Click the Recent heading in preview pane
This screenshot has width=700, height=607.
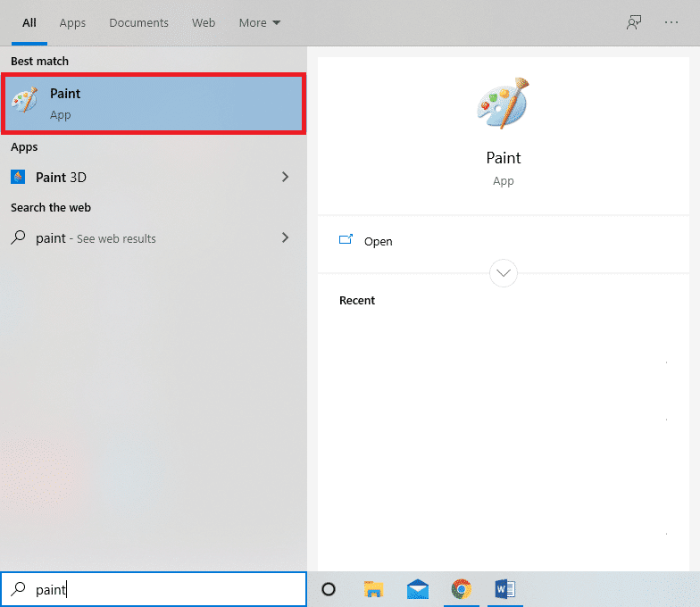coord(357,300)
